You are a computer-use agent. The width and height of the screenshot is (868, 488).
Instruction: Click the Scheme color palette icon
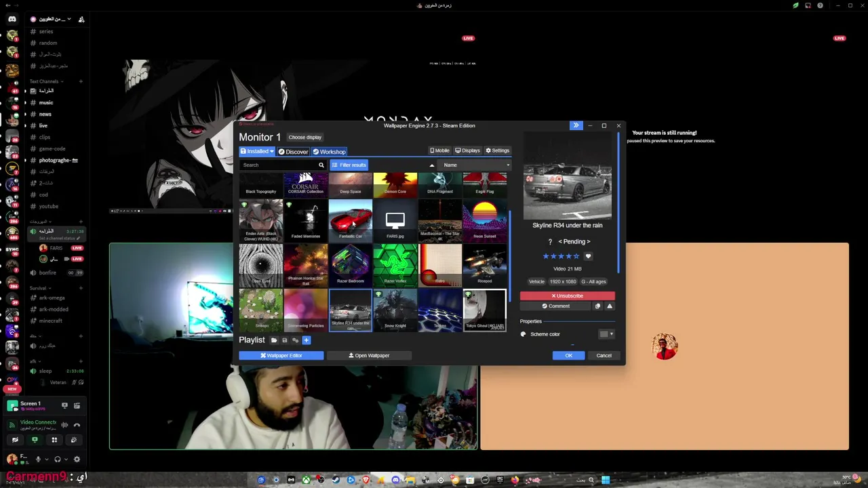point(523,334)
